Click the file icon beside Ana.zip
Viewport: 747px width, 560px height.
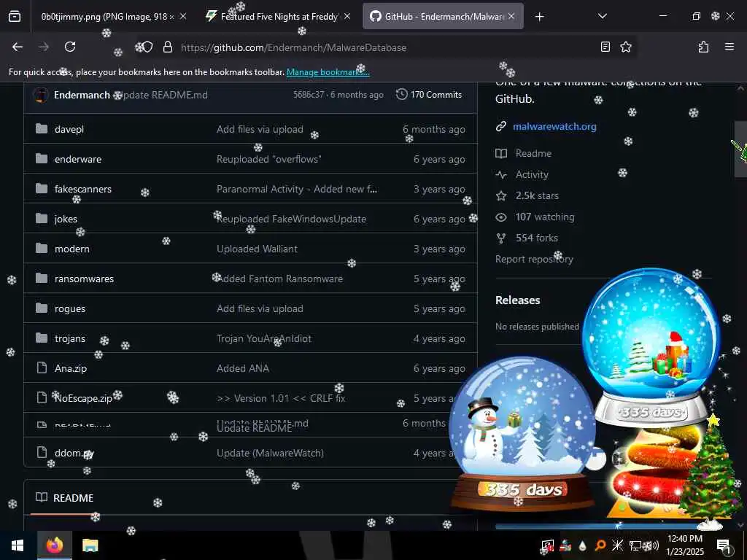coord(42,367)
